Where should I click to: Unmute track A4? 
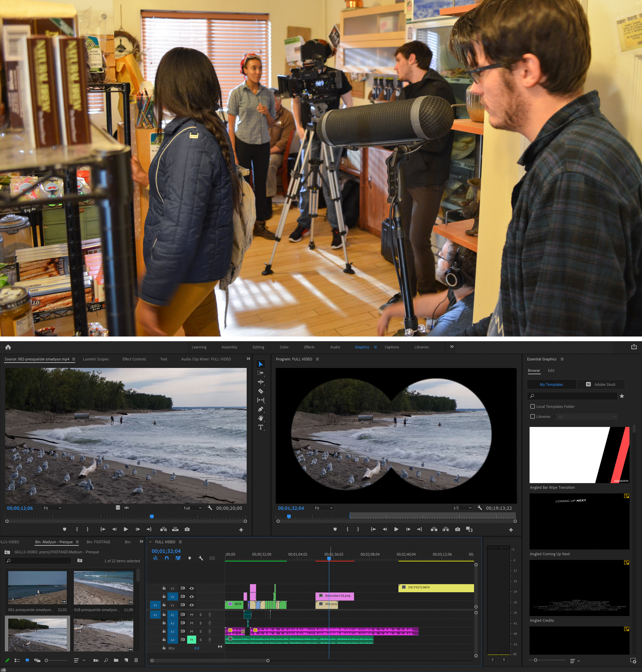pyautogui.click(x=192, y=640)
